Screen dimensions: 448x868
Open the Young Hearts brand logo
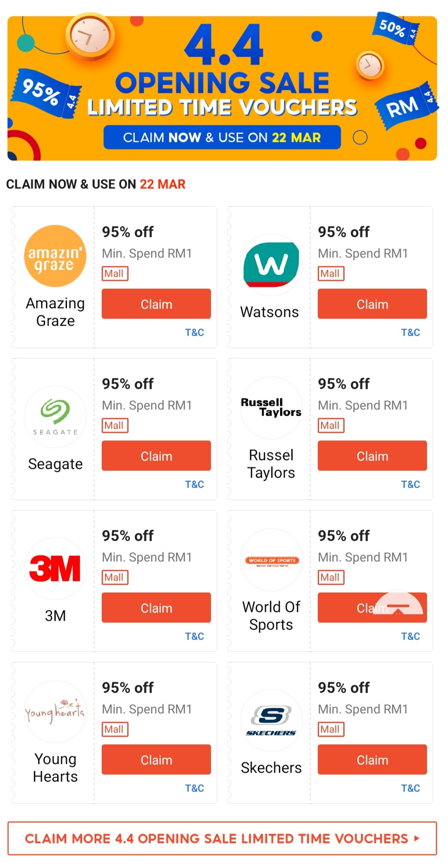[55, 711]
